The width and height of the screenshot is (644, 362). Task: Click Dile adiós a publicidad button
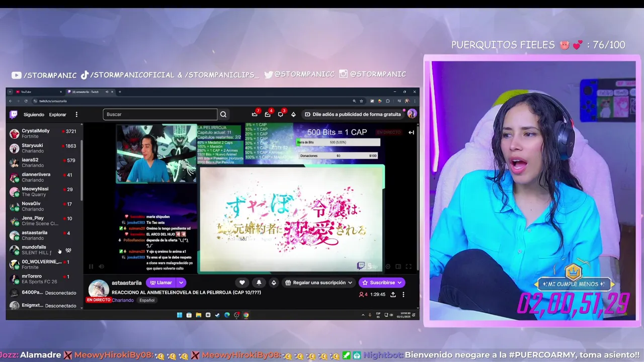pos(353,114)
